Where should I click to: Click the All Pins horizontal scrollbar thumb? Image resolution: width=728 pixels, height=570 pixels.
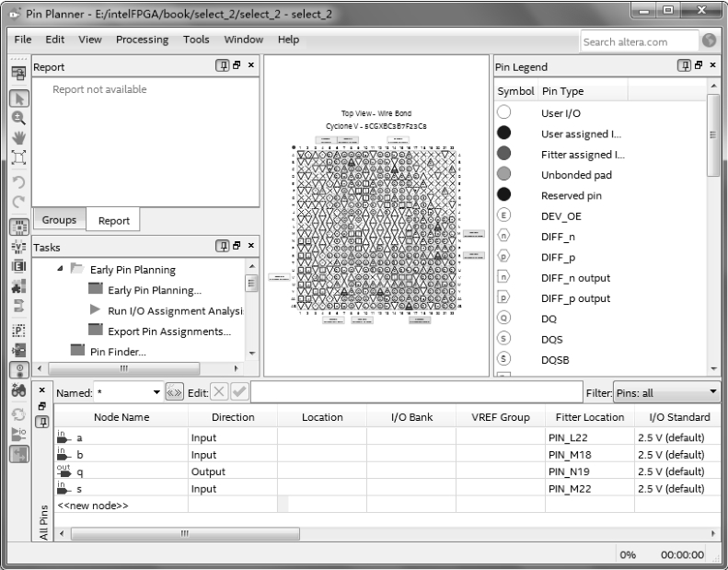(185, 533)
